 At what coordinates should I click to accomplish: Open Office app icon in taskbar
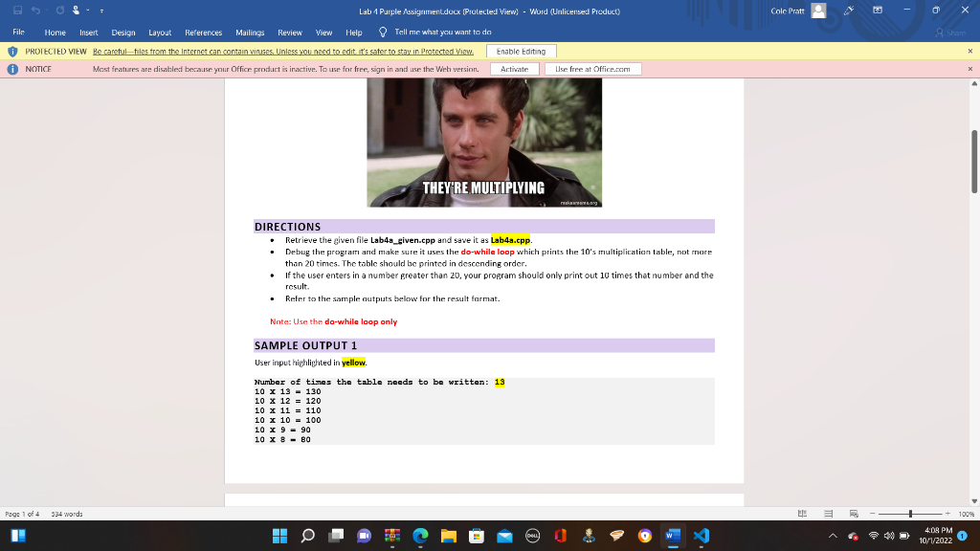click(x=561, y=536)
